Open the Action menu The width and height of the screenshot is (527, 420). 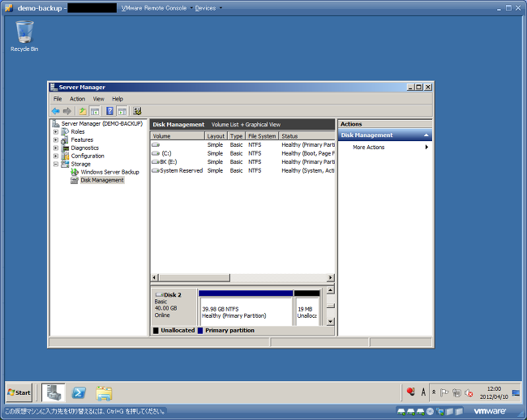pyautogui.click(x=77, y=99)
